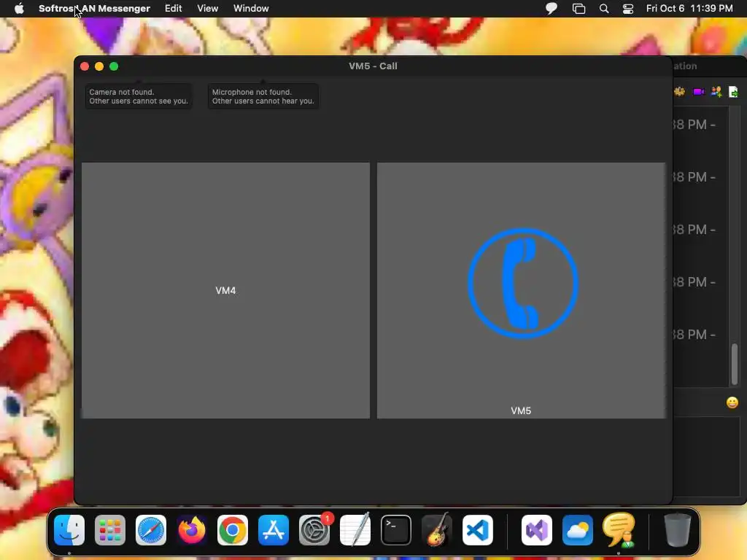Click the VM5 - Call window title
Screen dimensions: 747x560
click(373, 66)
